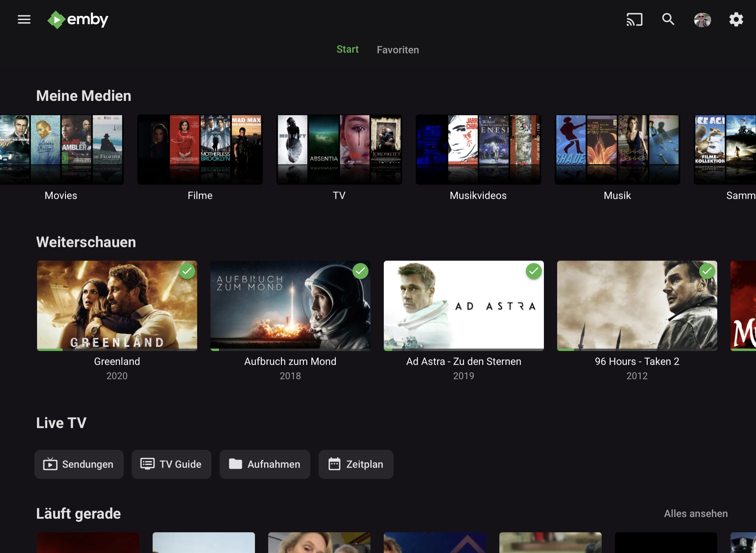Click the Musikvideos library label
Viewport: 756px width, 553px height.
tap(478, 195)
